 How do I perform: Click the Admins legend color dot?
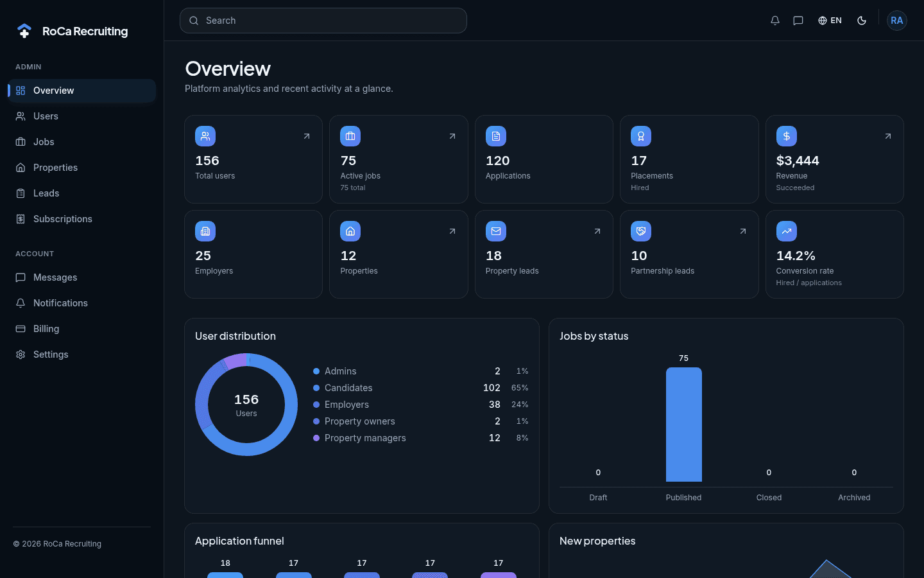pyautogui.click(x=316, y=371)
